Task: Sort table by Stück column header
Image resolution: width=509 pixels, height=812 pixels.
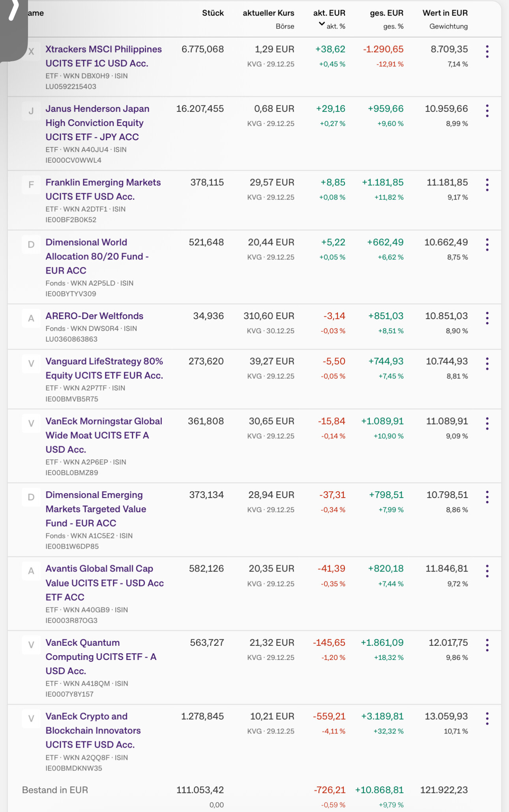Action: click(213, 13)
